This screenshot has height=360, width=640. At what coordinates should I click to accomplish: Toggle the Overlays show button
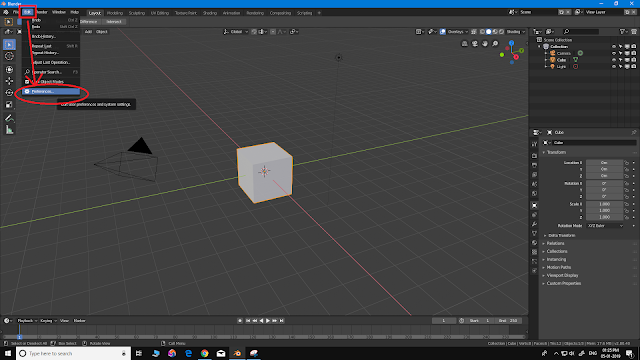443,31
